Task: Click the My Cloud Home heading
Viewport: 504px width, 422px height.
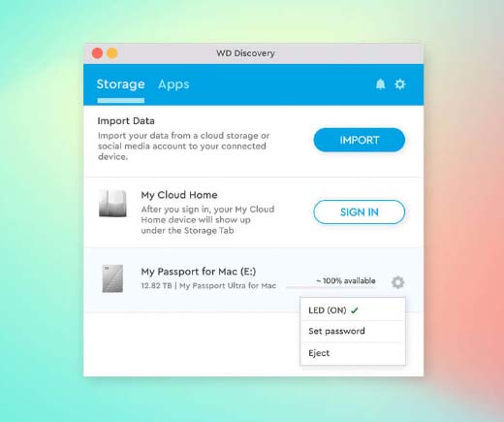Action: [179, 195]
